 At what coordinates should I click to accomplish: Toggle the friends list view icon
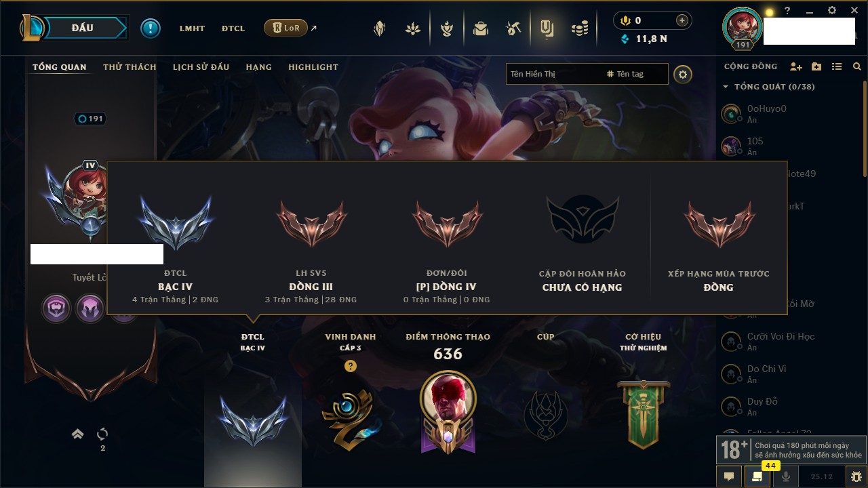point(837,66)
